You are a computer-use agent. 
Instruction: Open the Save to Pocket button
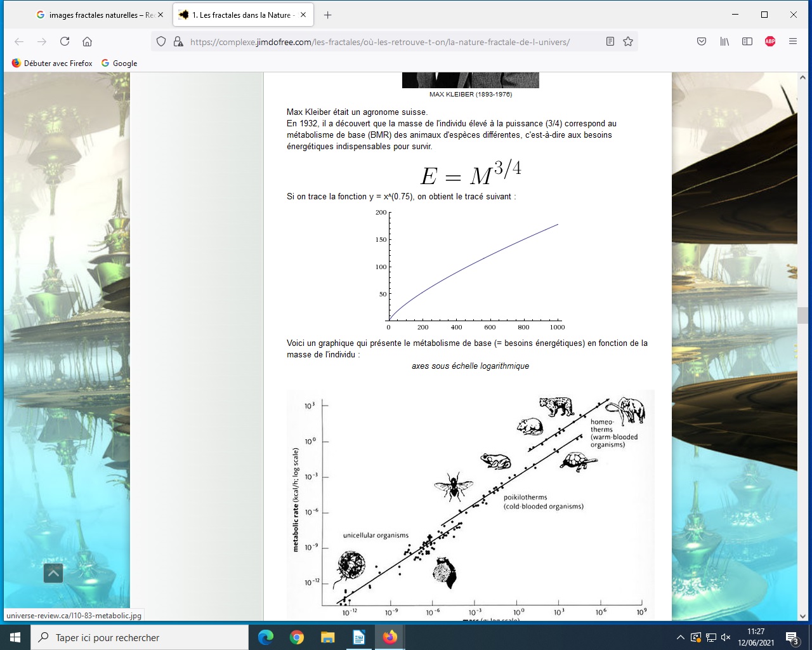click(x=702, y=41)
